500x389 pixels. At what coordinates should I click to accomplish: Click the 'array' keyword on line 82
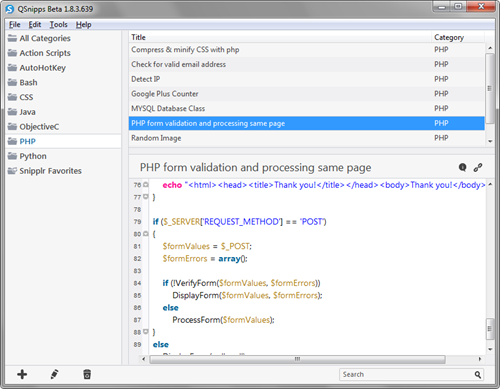pos(229,259)
